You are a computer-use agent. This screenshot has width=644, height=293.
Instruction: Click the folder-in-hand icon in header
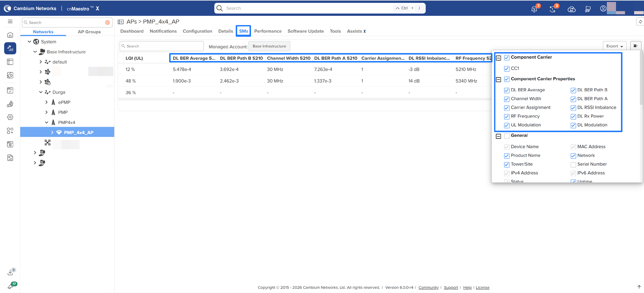click(x=588, y=9)
